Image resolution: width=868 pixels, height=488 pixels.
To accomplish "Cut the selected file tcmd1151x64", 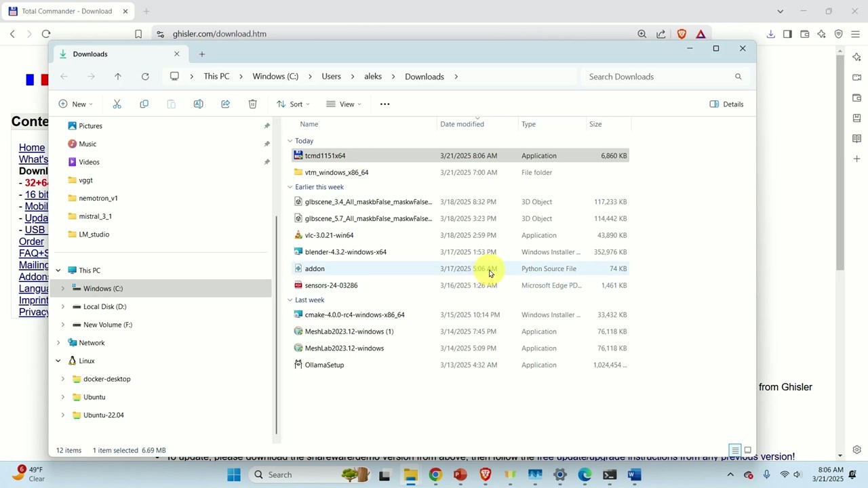I will 117,104.
